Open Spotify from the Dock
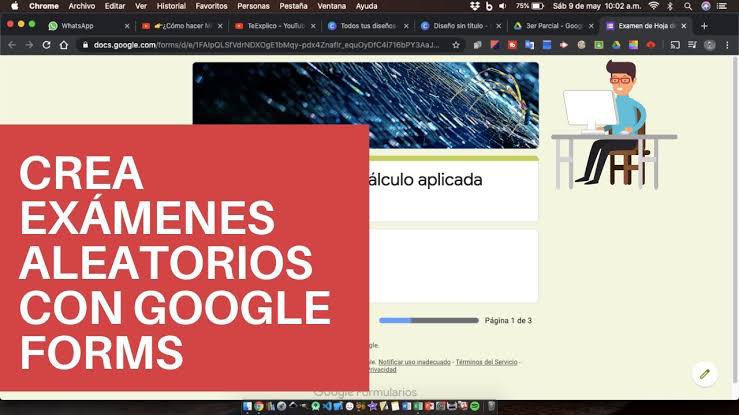 [475, 406]
